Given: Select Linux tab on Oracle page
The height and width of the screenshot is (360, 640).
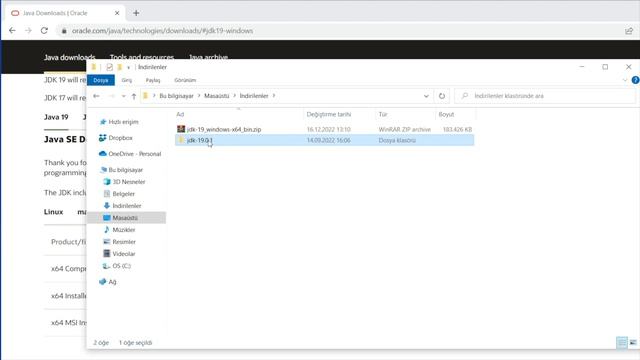Looking at the screenshot, I should coord(53,212).
